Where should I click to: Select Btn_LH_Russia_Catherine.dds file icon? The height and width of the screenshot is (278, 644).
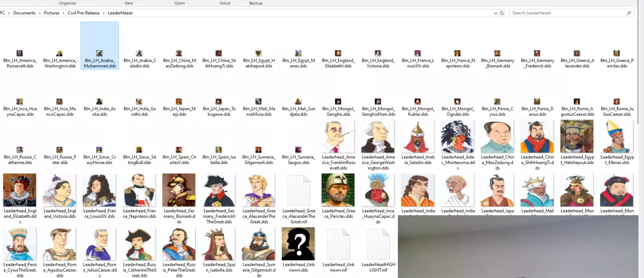point(19,150)
